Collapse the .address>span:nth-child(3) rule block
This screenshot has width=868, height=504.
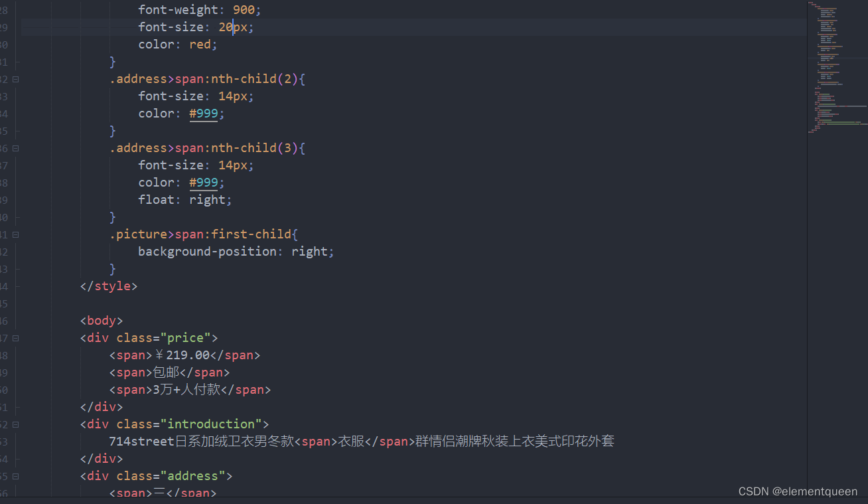(15, 147)
